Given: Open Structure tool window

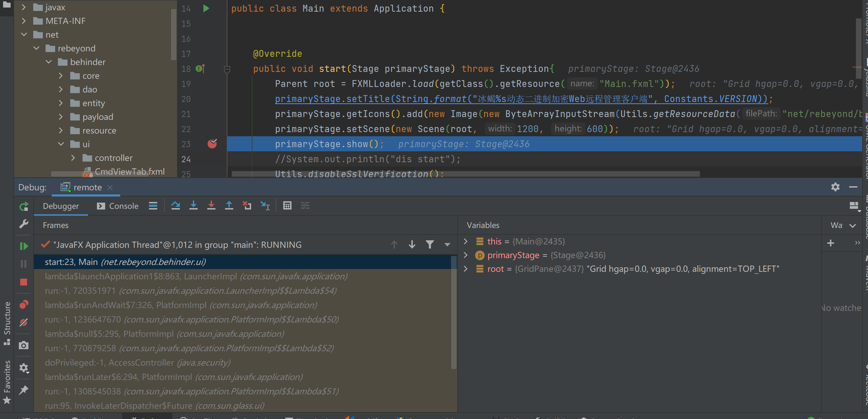Looking at the screenshot, I should coord(7,323).
